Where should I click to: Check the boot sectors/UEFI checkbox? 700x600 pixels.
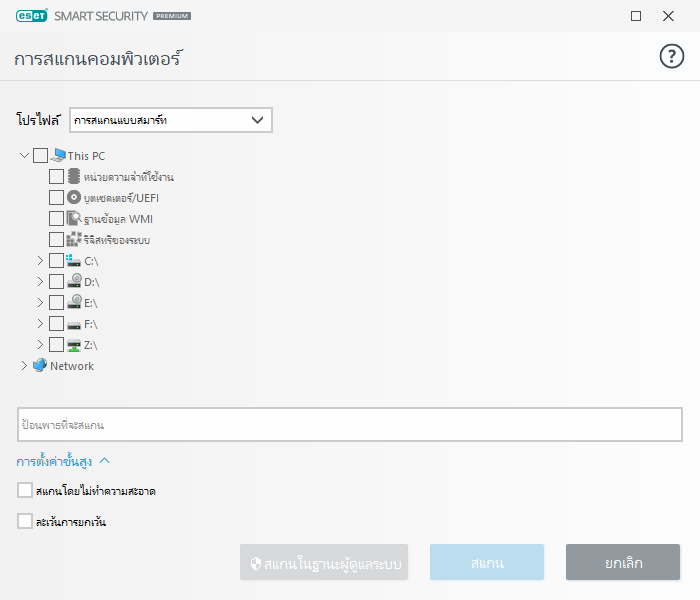56,197
